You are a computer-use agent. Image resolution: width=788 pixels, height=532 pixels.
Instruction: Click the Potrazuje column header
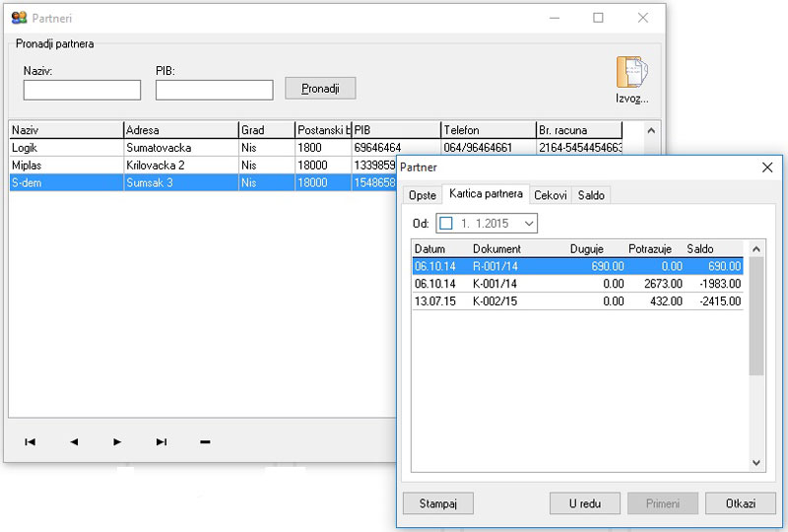650,249
